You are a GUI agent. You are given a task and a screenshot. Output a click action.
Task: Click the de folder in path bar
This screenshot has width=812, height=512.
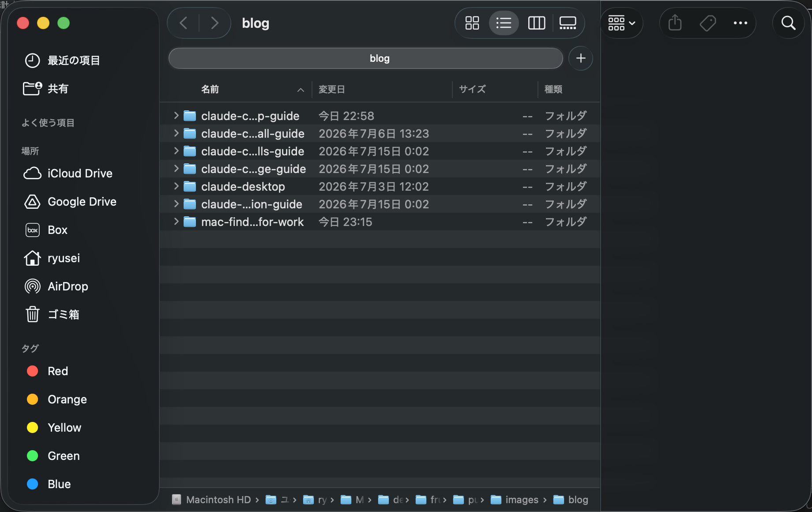(x=391, y=500)
